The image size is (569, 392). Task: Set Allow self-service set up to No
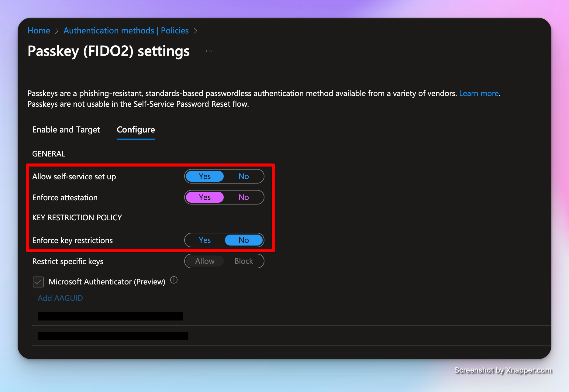[243, 177]
